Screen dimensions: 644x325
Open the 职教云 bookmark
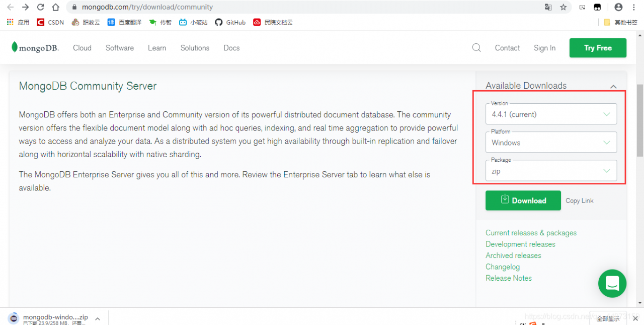[x=86, y=22]
